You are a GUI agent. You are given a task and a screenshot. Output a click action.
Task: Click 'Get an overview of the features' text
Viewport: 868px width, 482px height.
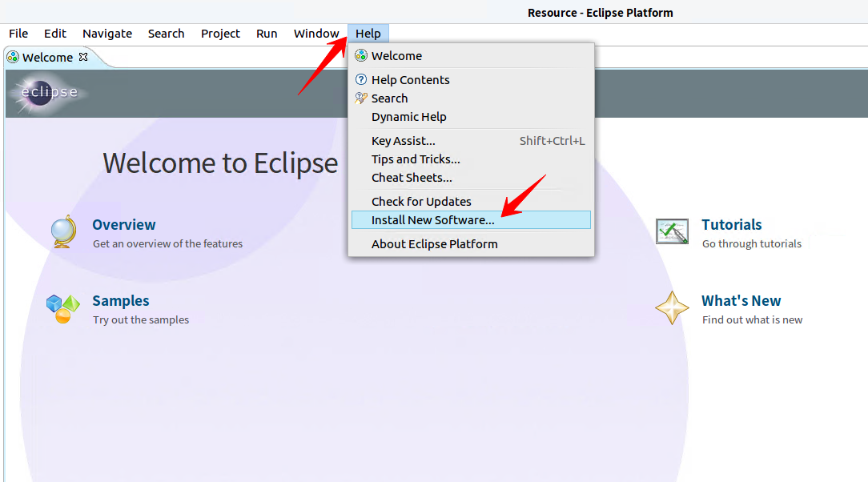167,244
